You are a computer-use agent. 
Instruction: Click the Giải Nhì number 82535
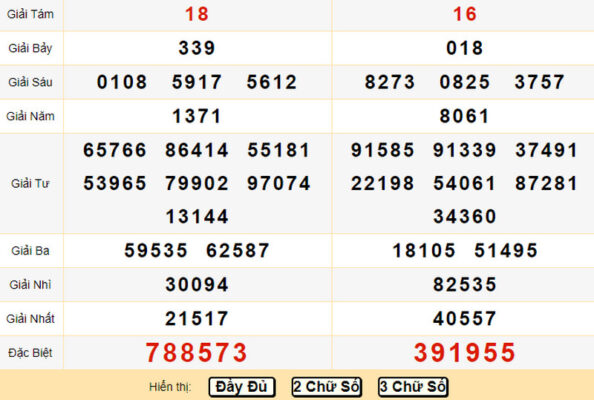click(464, 284)
